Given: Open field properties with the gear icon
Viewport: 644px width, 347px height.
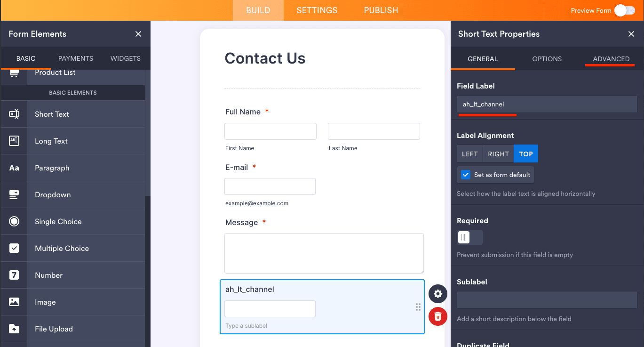Looking at the screenshot, I should (438, 294).
